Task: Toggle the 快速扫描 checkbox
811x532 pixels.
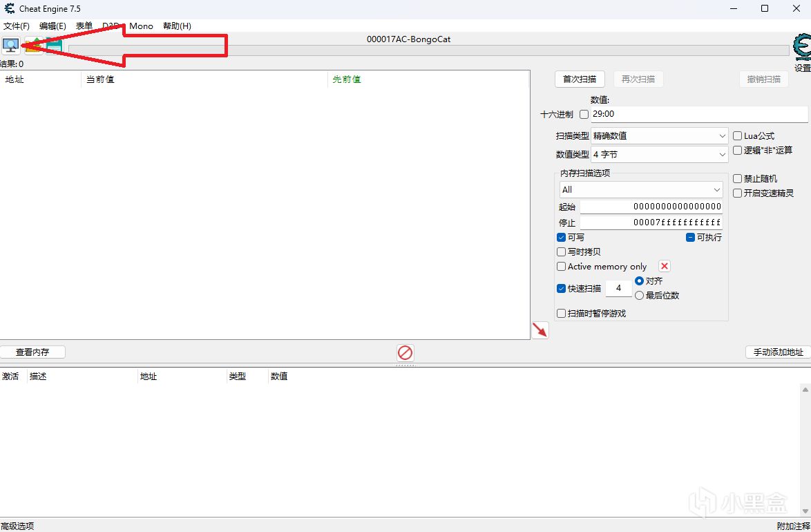Action: pyautogui.click(x=561, y=289)
